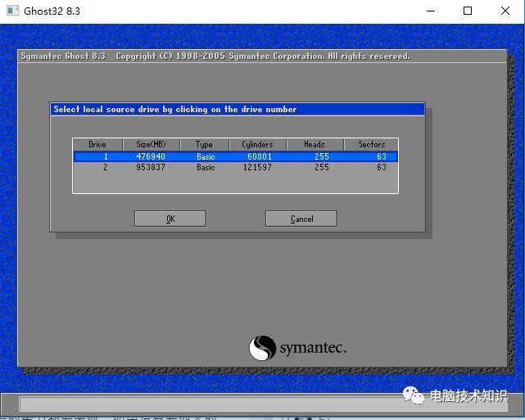The image size is (525, 420).
Task: Click the Size(MB) column header
Action: (151, 145)
